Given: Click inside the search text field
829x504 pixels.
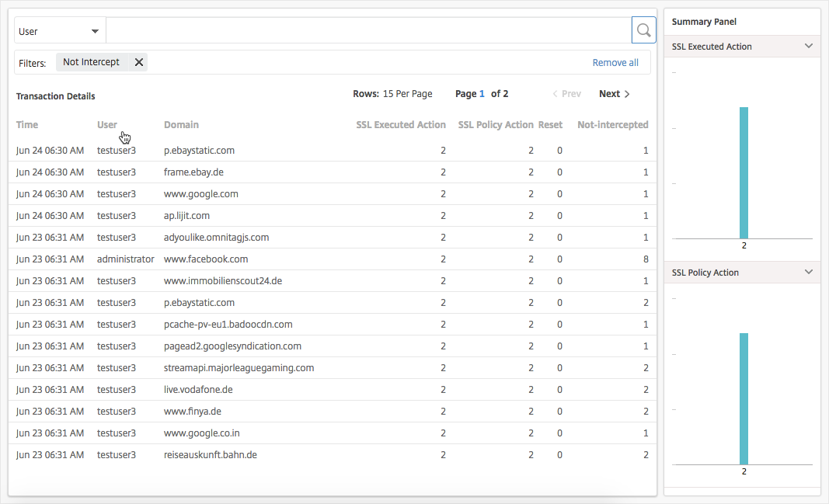Looking at the screenshot, I should pyautogui.click(x=368, y=31).
